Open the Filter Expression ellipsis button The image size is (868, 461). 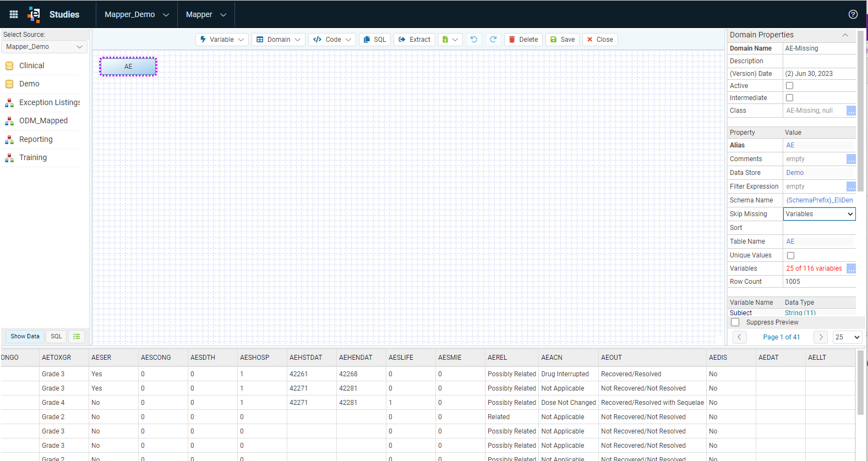pos(851,186)
